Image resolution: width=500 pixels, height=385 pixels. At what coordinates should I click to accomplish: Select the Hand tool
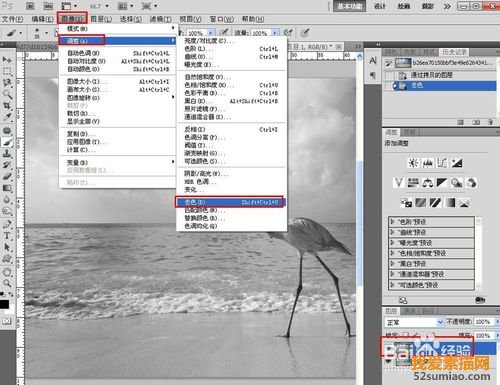pos(7,272)
